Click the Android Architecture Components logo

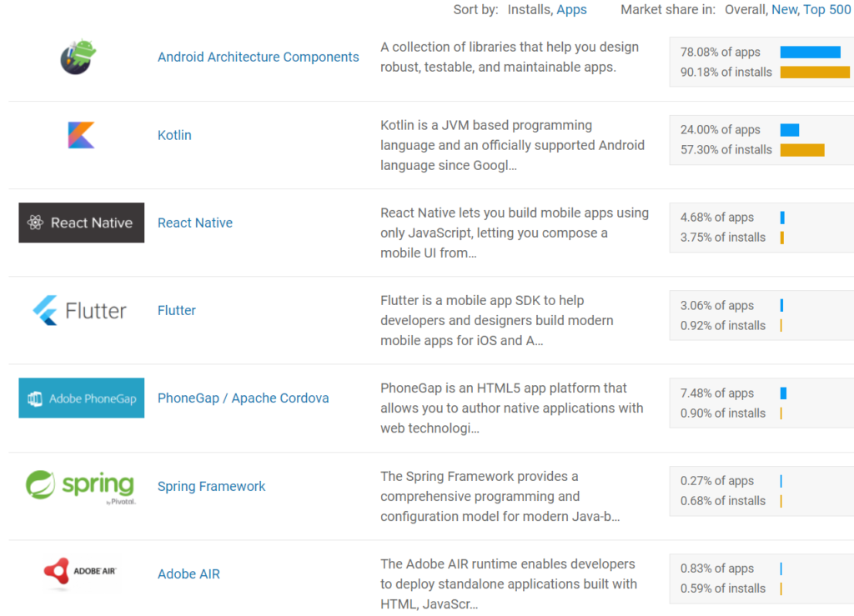(x=78, y=57)
